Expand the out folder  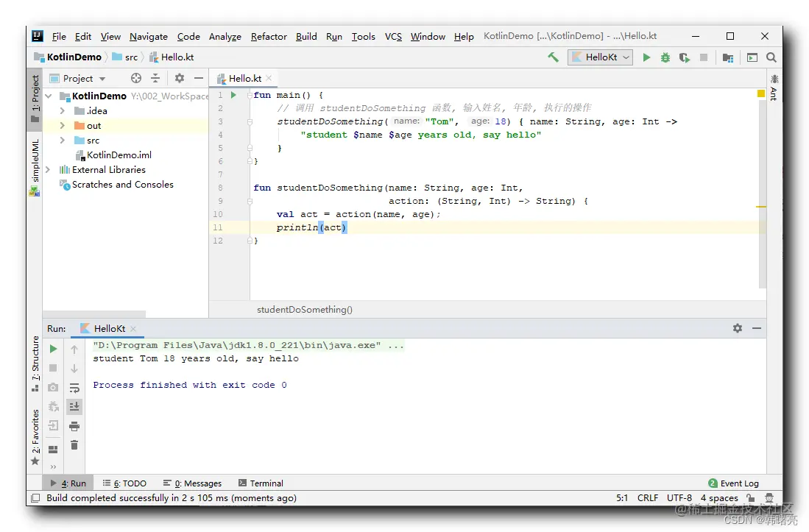point(63,125)
